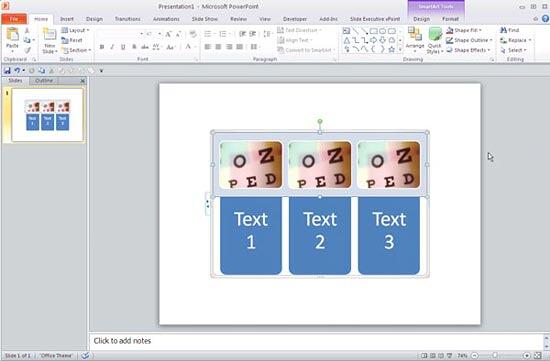Select the Text Box shape
The image size is (550, 361).
click(347, 31)
